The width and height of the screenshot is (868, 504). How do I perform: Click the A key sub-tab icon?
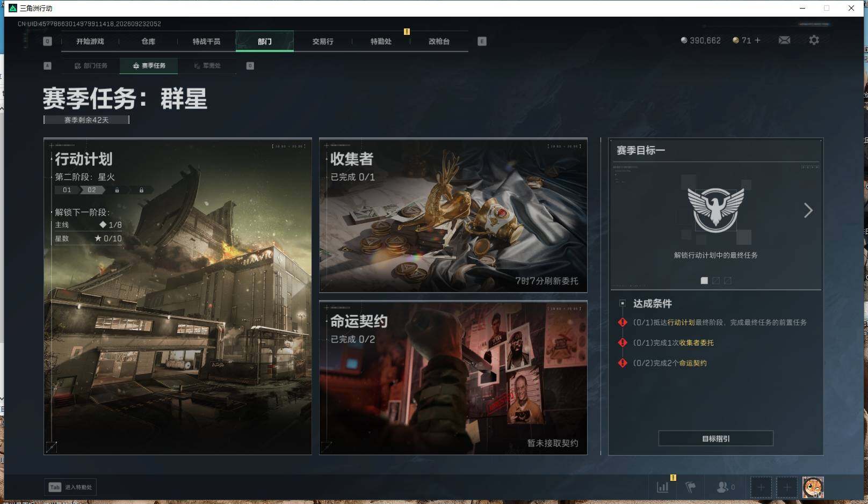click(47, 65)
